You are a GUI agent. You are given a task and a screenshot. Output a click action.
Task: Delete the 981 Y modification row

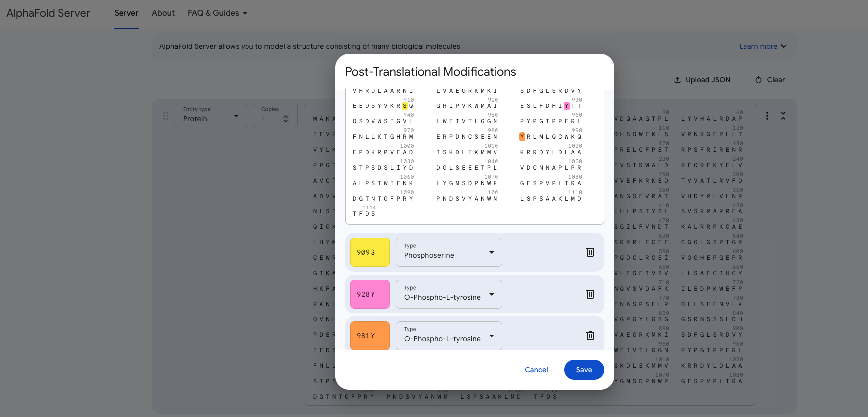590,336
